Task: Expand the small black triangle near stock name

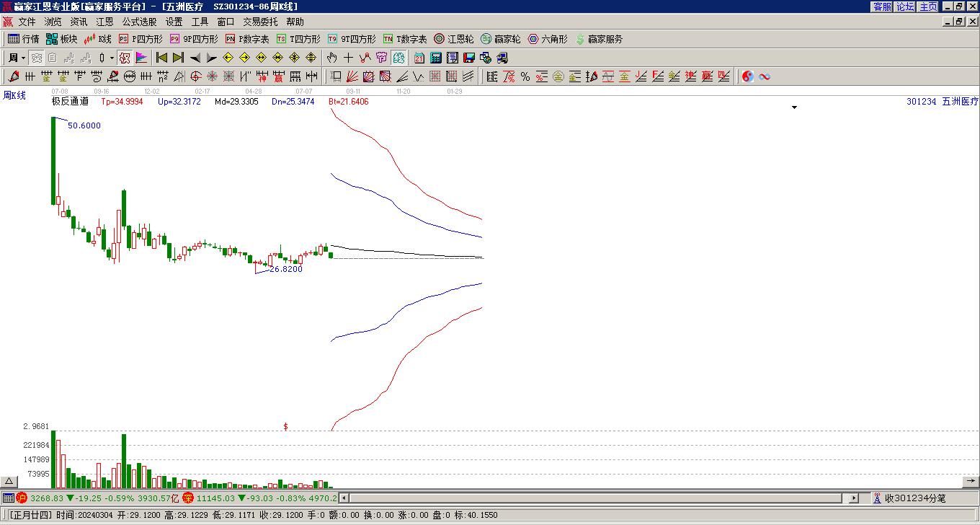Action: click(795, 107)
